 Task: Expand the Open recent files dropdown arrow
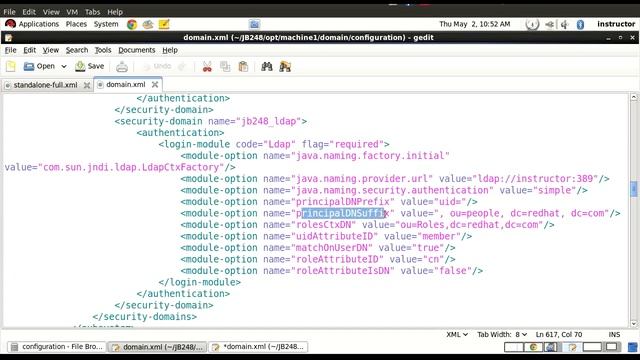point(64,66)
